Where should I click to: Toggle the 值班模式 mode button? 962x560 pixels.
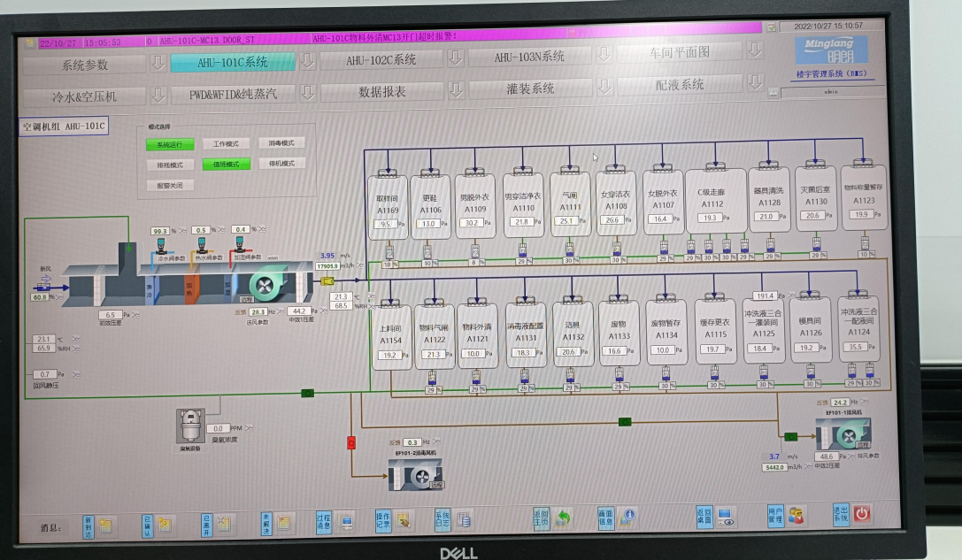tap(226, 164)
